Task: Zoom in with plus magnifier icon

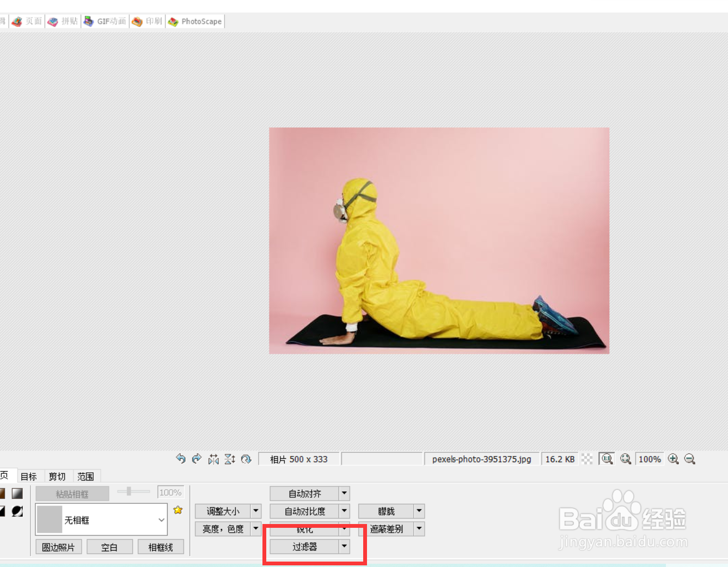Action: coord(674,459)
